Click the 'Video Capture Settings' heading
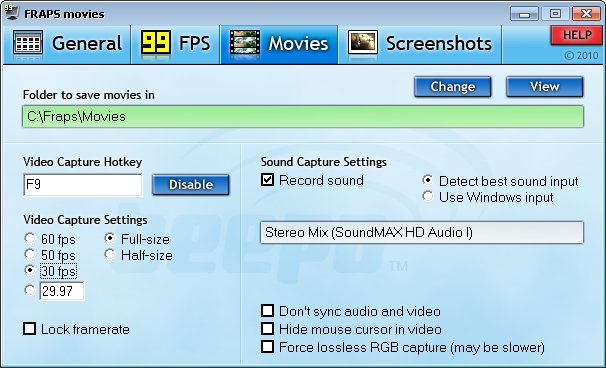The height and width of the screenshot is (368, 606). (85, 220)
